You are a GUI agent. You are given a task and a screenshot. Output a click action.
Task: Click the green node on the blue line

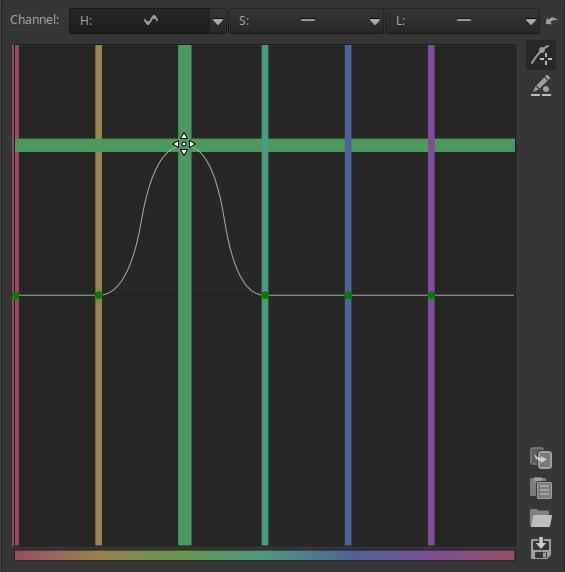point(348,295)
